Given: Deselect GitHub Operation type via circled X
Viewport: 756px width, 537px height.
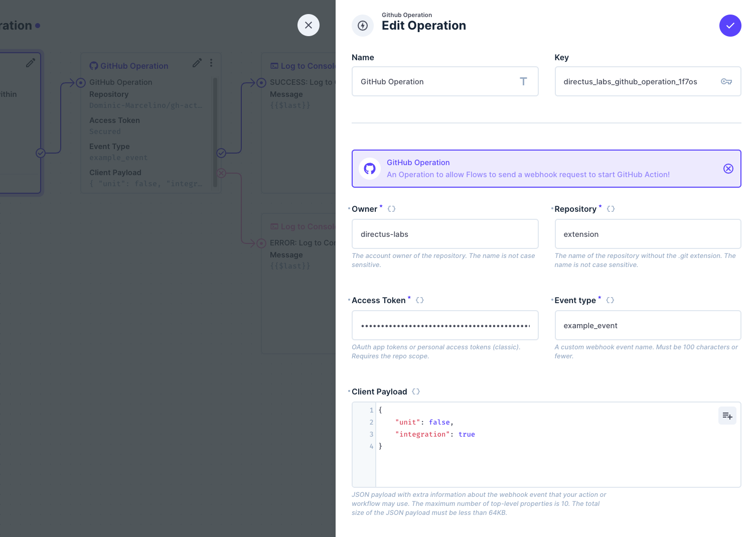Looking at the screenshot, I should pos(728,169).
